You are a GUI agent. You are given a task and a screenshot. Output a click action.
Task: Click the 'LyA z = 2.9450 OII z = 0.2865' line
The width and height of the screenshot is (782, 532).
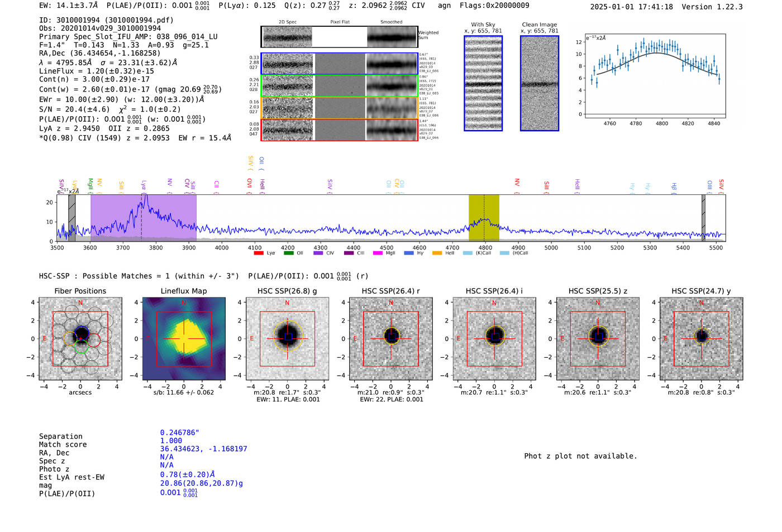tap(104, 128)
